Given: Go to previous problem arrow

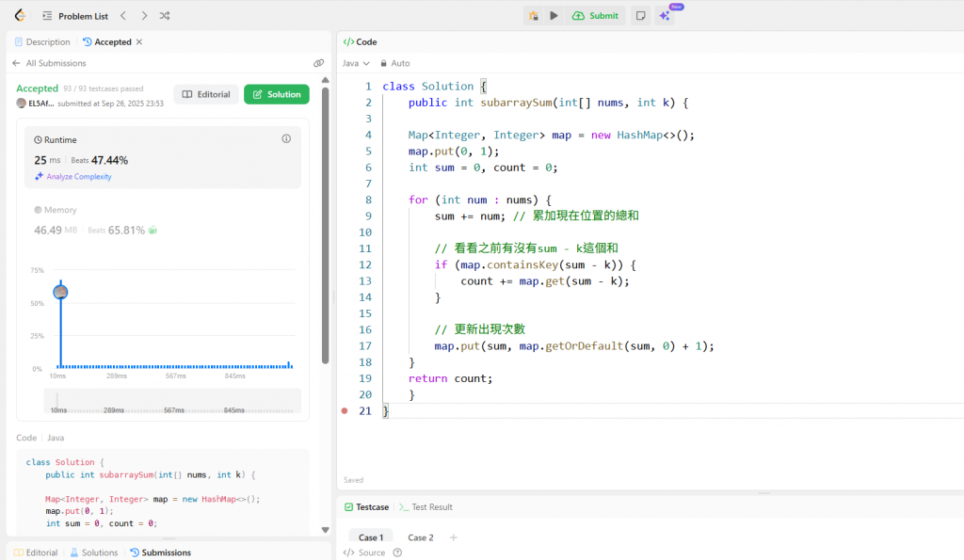Looking at the screenshot, I should (x=123, y=16).
